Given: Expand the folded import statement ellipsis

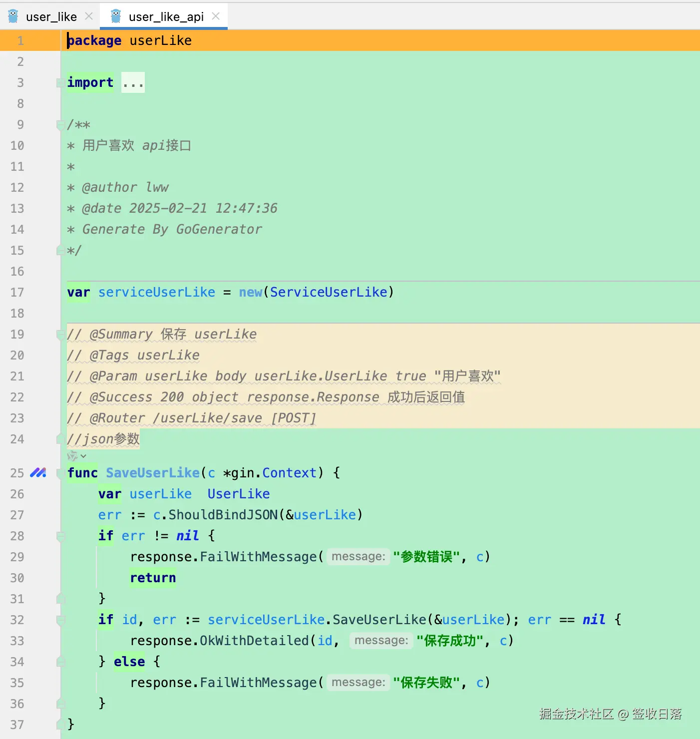Looking at the screenshot, I should click(x=132, y=82).
